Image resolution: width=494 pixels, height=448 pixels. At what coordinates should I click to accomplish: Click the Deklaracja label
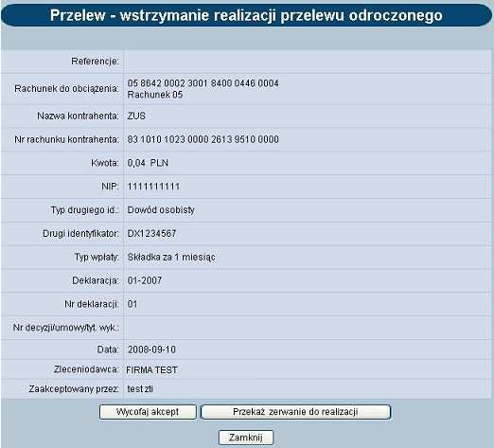96,280
